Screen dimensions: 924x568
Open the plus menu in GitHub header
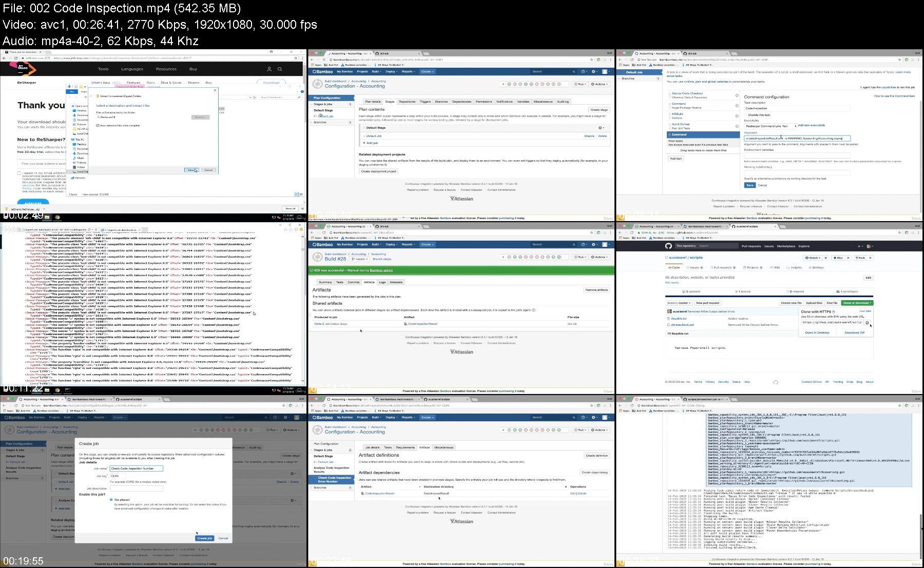861,246
